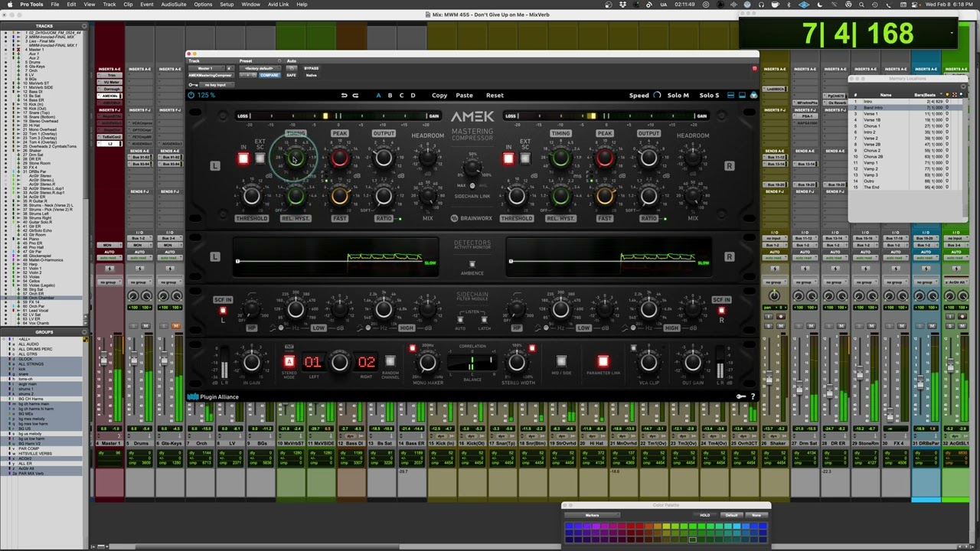The height and width of the screenshot is (551, 980).
Task: Toggle Listen Latch switch
Action: pos(484,321)
